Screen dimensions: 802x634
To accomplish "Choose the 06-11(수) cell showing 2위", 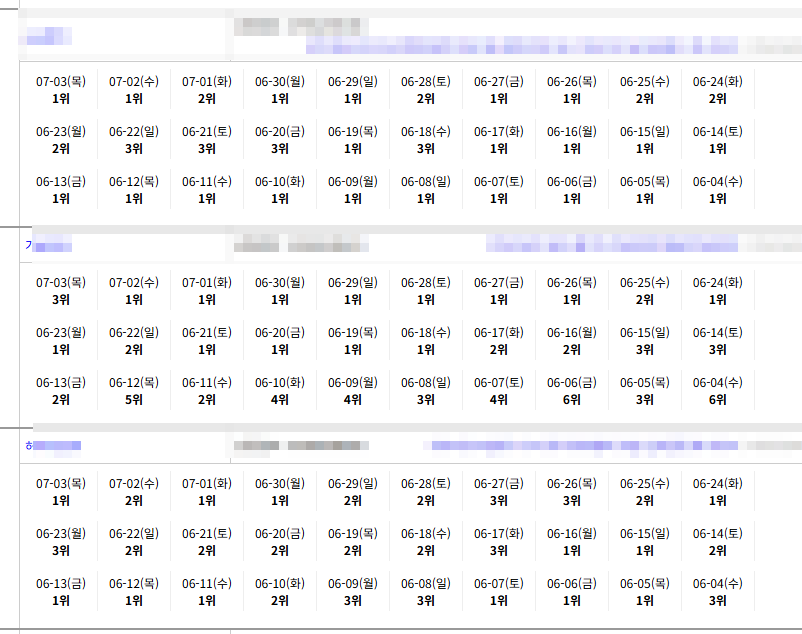I will 207,391.
